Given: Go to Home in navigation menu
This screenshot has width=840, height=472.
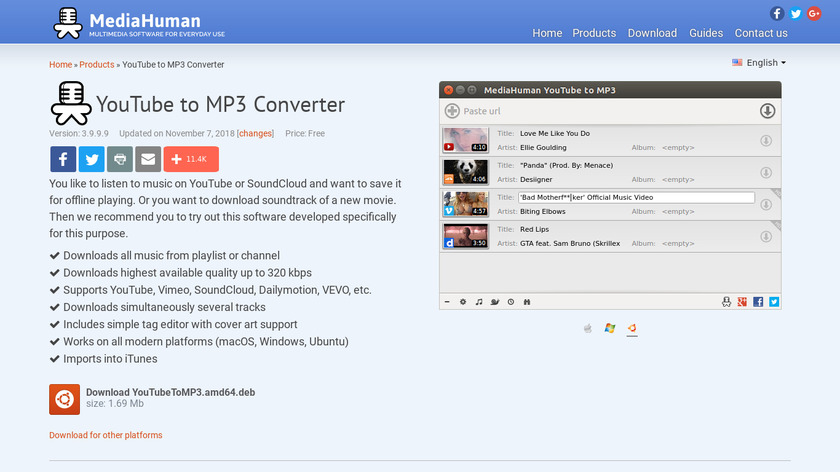Looking at the screenshot, I should coord(547,33).
